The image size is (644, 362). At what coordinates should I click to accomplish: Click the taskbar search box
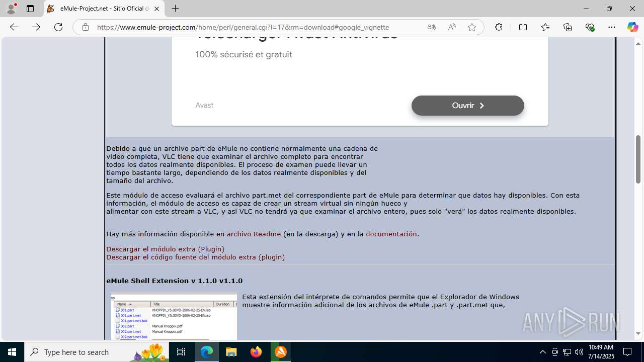click(x=97, y=352)
